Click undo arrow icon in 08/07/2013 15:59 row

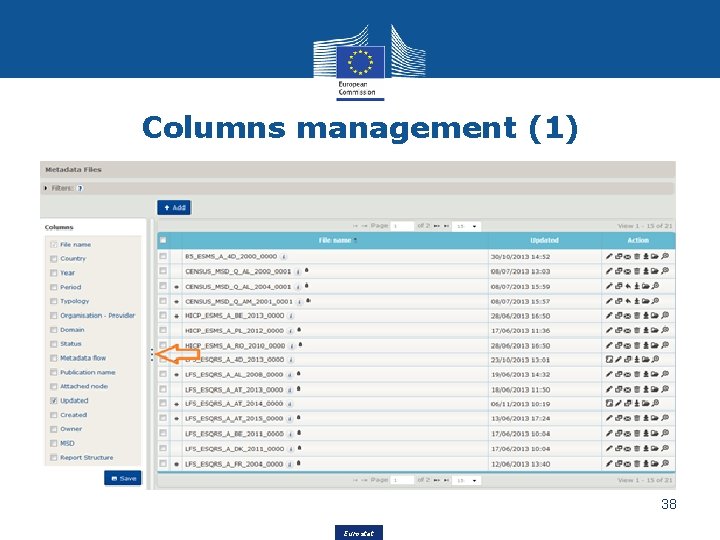tap(628, 286)
